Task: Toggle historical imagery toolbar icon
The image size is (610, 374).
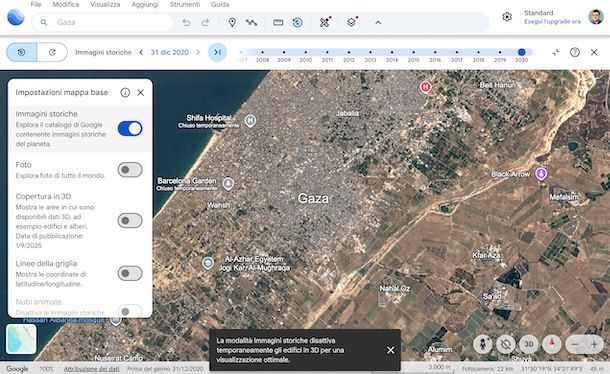Action: click(x=298, y=23)
